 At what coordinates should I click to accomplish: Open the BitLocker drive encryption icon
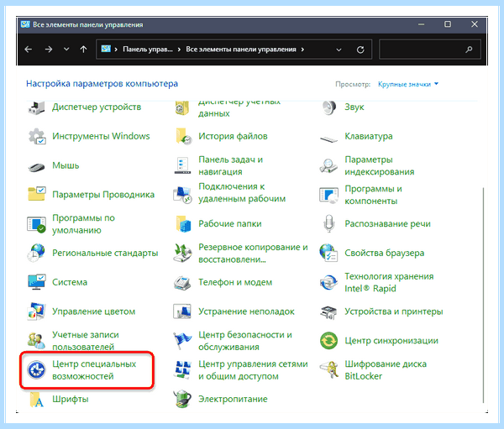[328, 369]
